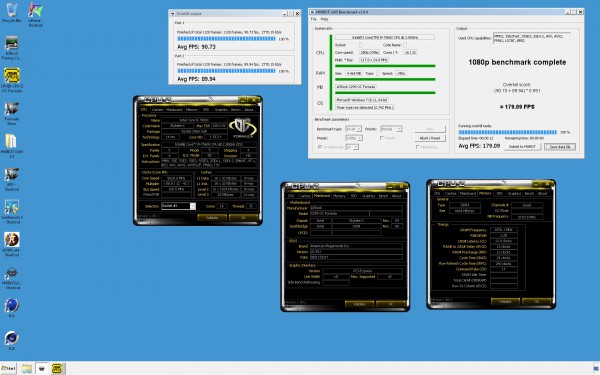Launch the CPUID CPU-Z OC Formula desktop shortcut
Image resolution: width=600 pixels, height=375 pixels.
[x=12, y=80]
